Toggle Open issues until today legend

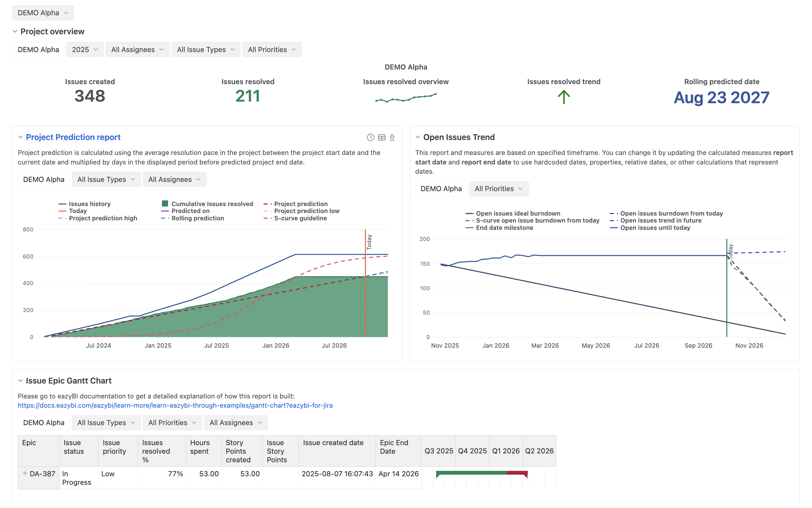650,228
